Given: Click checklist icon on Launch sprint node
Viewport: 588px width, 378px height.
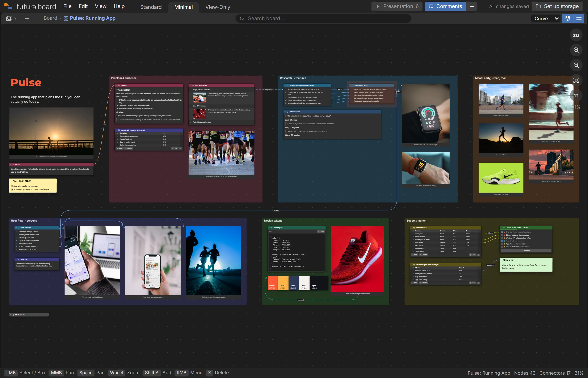Looking at the screenshot, I should pyautogui.click(x=504, y=228).
